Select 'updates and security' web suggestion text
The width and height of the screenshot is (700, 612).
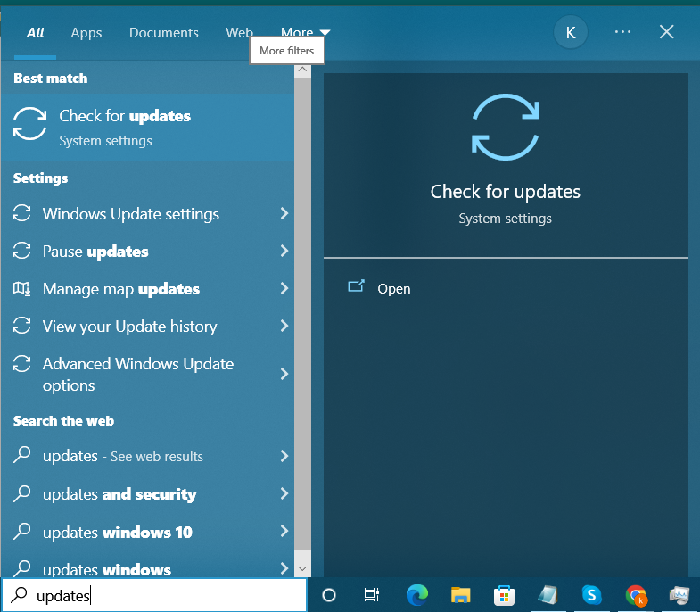[119, 494]
